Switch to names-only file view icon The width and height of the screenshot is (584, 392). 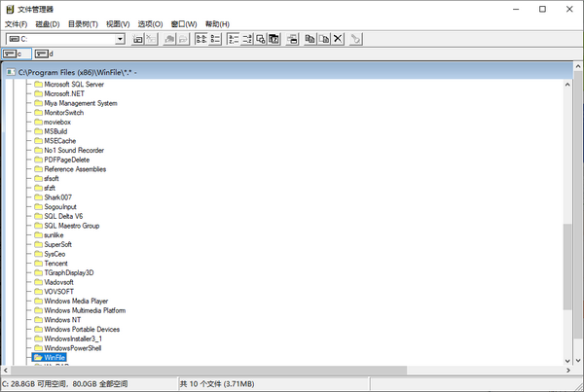(201, 39)
